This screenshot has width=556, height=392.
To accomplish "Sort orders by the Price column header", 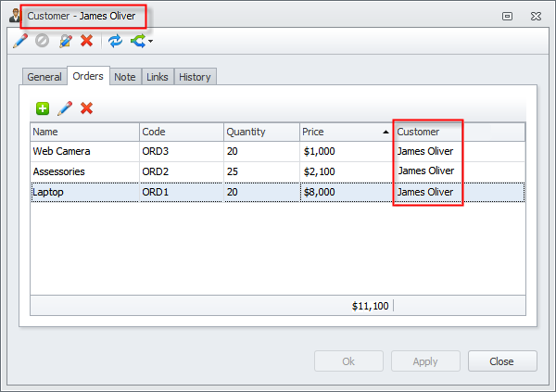I will 343,132.
